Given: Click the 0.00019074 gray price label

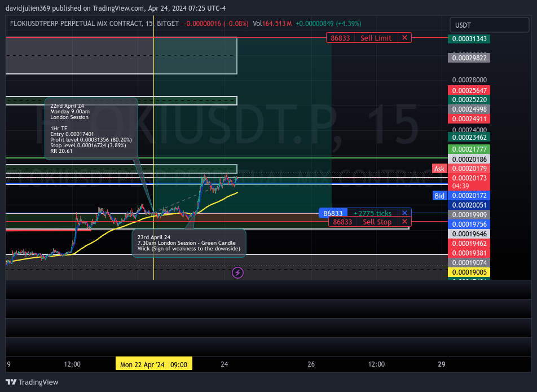Looking at the screenshot, I should 469,263.
